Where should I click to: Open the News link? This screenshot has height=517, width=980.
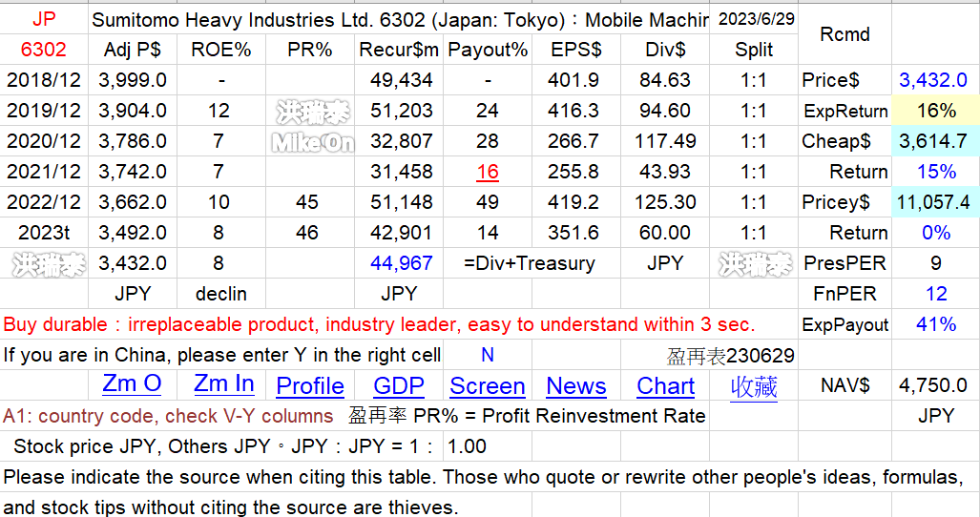[x=576, y=386]
